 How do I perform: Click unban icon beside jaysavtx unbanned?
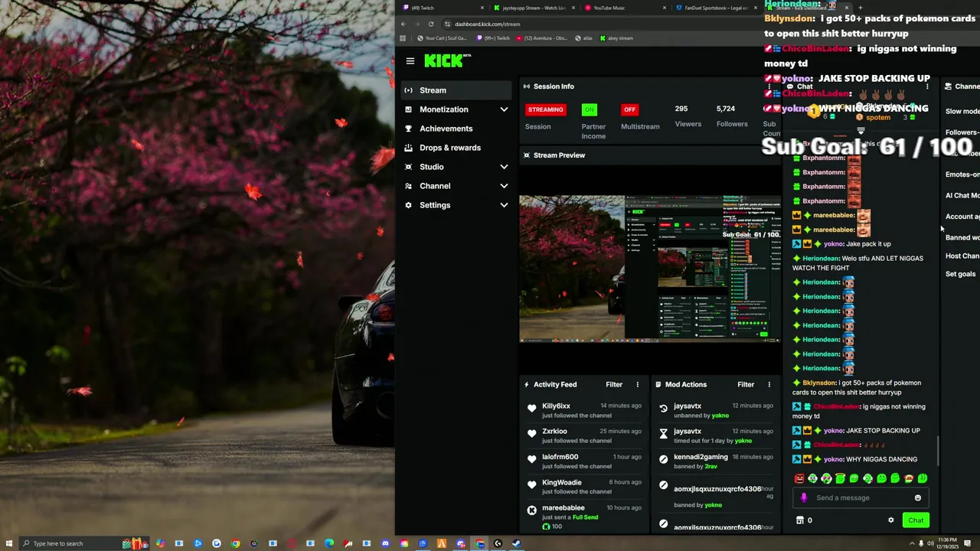pyautogui.click(x=664, y=409)
